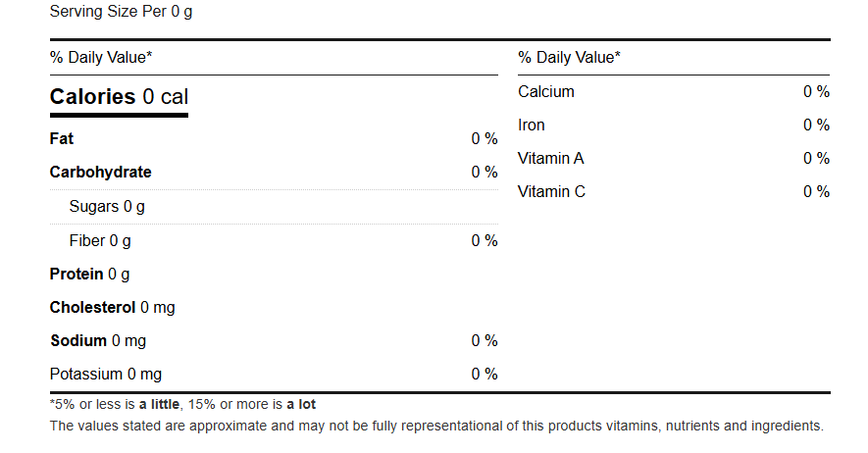Viewport: 868px width, 453px height.
Task: Select the Cholesterol 0 mg entry
Action: click(113, 308)
